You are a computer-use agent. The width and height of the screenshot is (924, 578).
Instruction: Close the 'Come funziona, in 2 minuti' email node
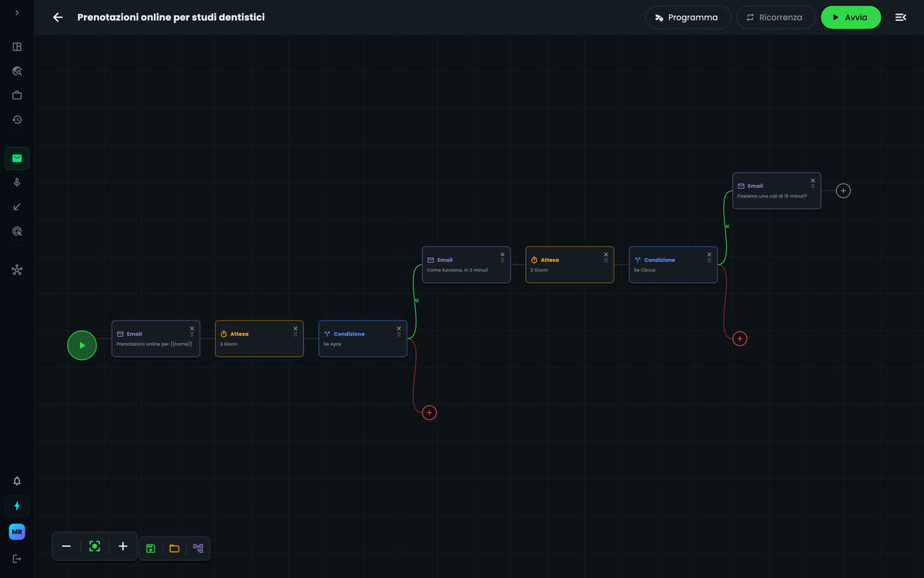point(502,254)
